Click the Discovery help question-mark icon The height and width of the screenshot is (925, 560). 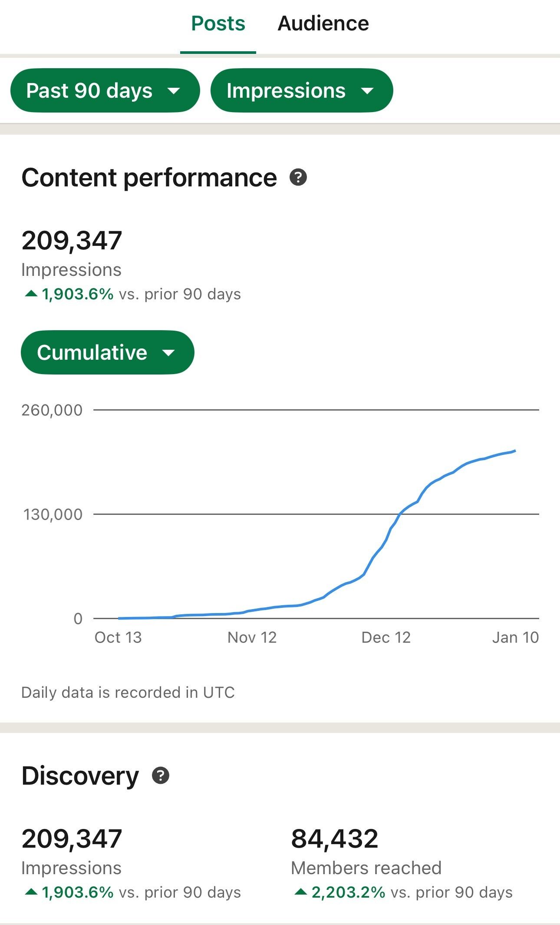[x=161, y=776]
